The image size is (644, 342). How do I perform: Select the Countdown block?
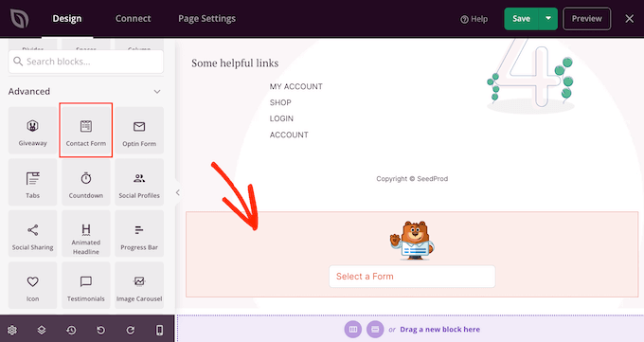[86, 182]
